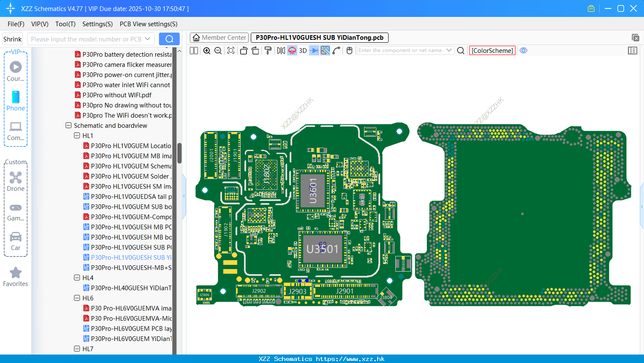The height and width of the screenshot is (363, 644).
Task: Click the search magnifier next to net name field
Action: click(461, 50)
